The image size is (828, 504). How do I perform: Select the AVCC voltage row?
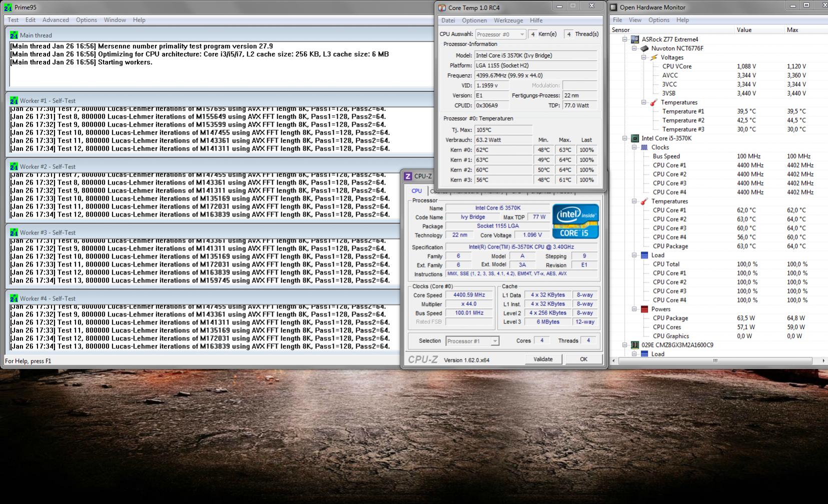click(x=719, y=75)
